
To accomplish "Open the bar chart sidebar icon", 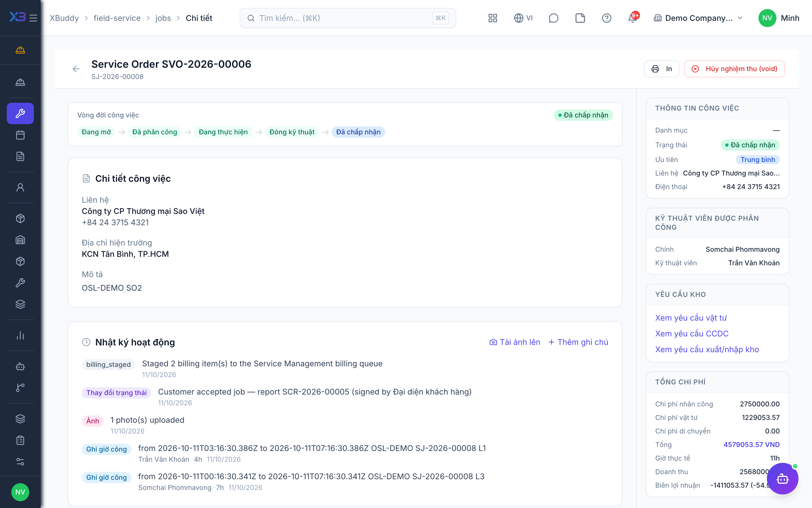I will [x=20, y=335].
